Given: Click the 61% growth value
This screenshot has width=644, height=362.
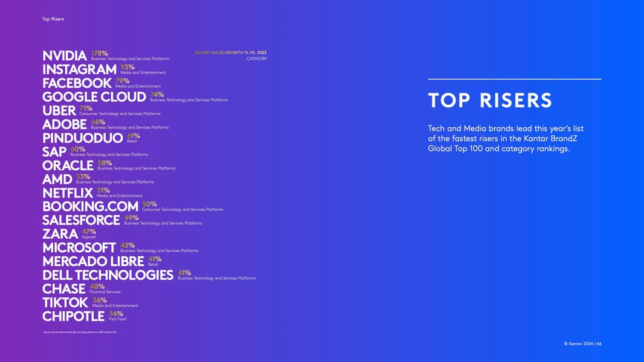Looking at the screenshot, I should (134, 136).
